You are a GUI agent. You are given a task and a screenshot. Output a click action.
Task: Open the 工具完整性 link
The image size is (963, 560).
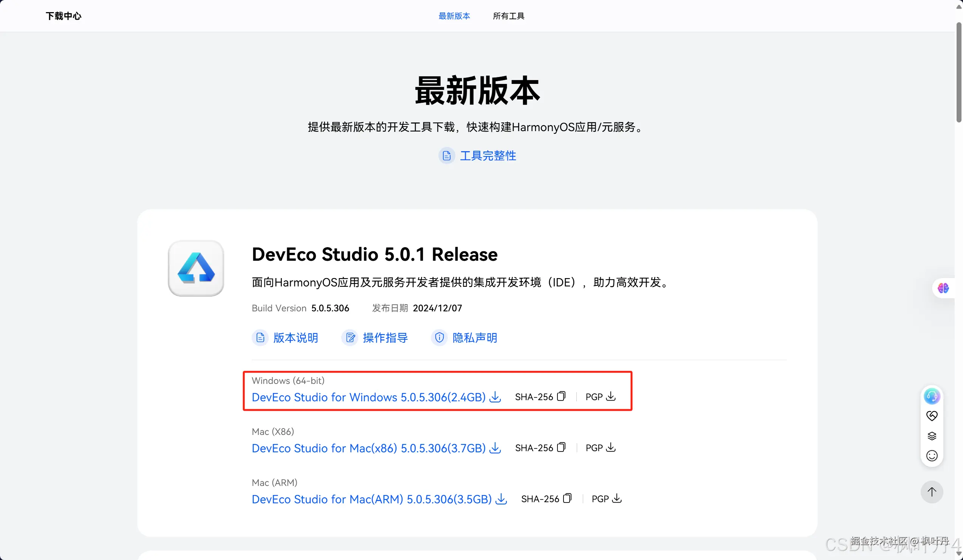tap(488, 155)
